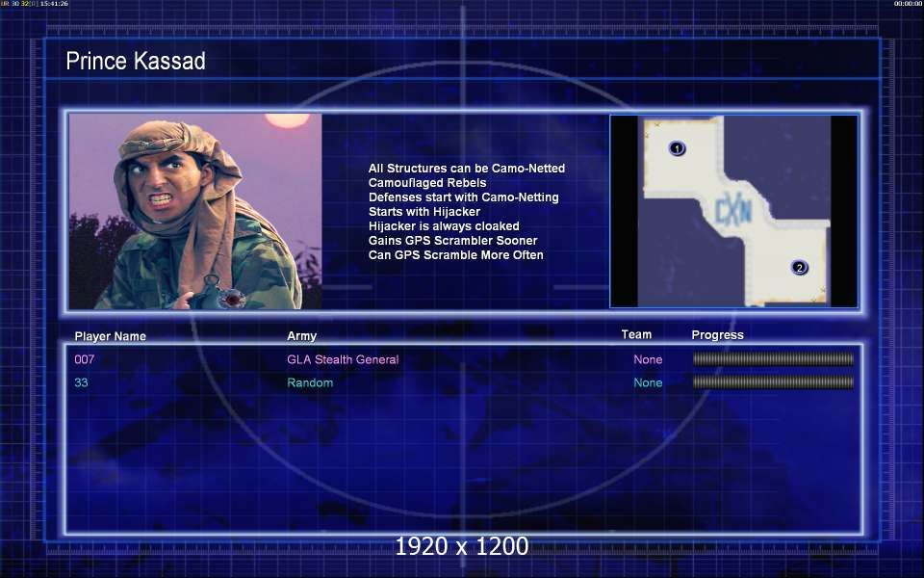Image resolution: width=924 pixels, height=578 pixels.
Task: Click 'GLA Stealth General' army entry
Action: (343, 359)
